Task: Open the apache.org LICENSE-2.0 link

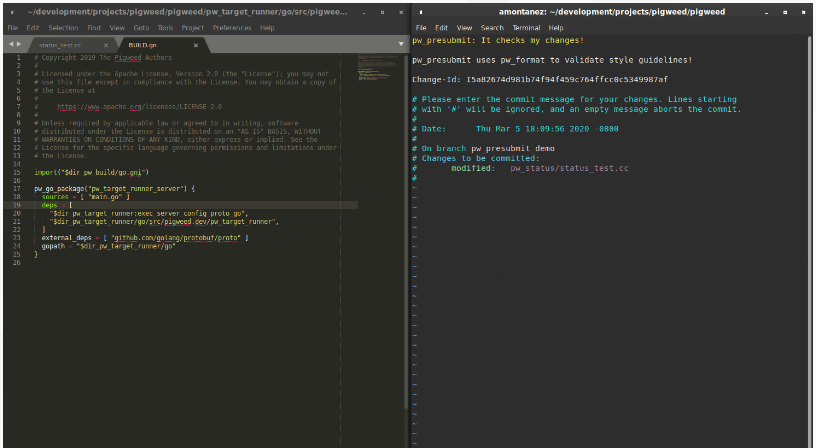Action: (139, 107)
